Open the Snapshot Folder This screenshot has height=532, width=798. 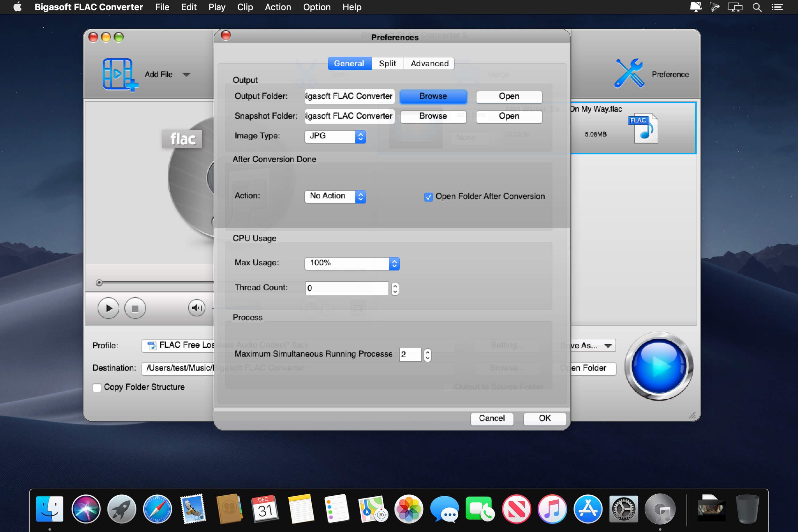(x=509, y=116)
